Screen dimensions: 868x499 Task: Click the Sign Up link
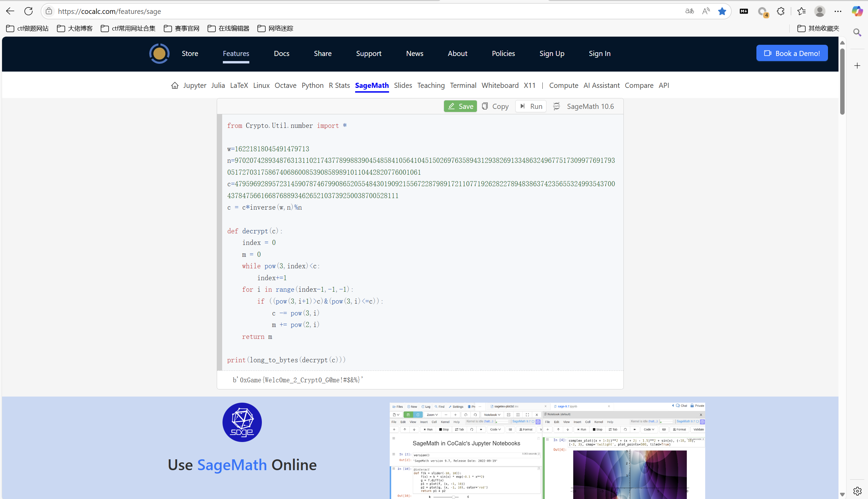click(x=552, y=54)
